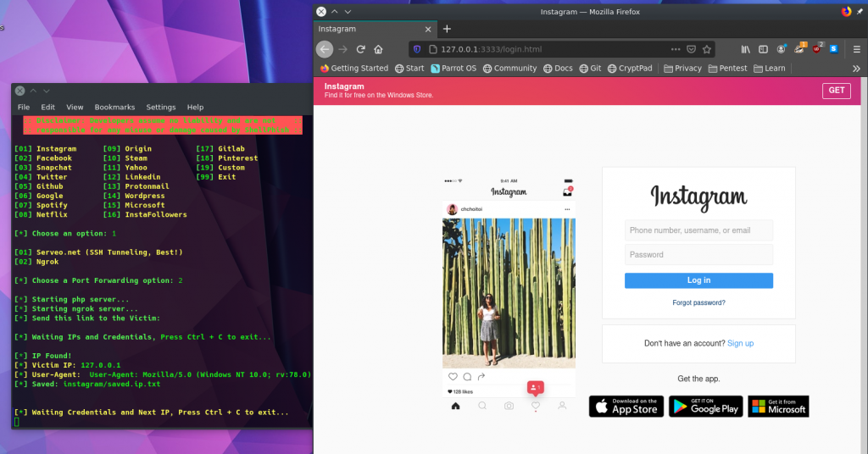Select the Instagram browser tab

pos(376,29)
